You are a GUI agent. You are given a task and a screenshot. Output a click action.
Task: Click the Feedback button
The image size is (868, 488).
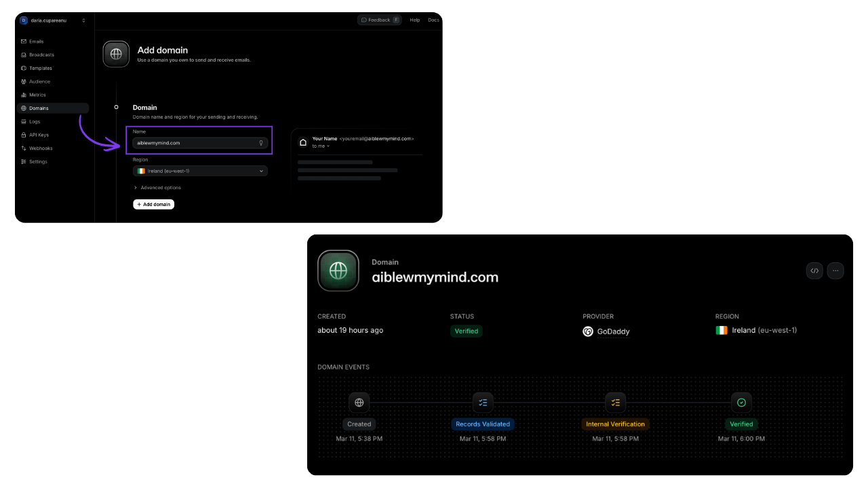pos(379,20)
